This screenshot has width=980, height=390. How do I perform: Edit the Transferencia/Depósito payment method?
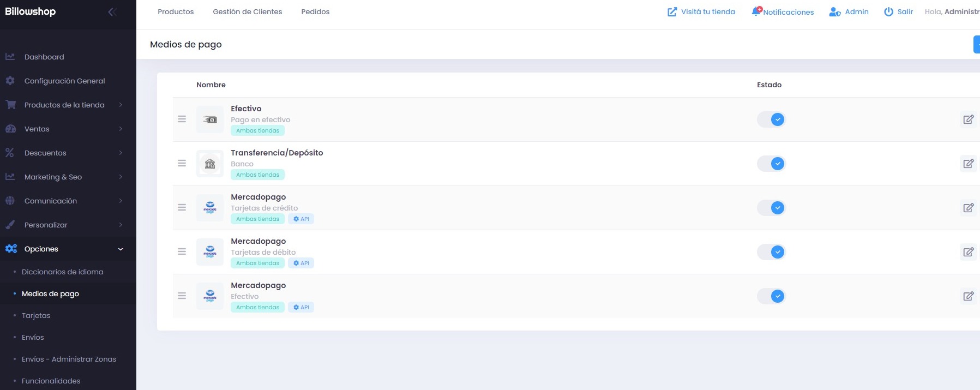coord(968,164)
